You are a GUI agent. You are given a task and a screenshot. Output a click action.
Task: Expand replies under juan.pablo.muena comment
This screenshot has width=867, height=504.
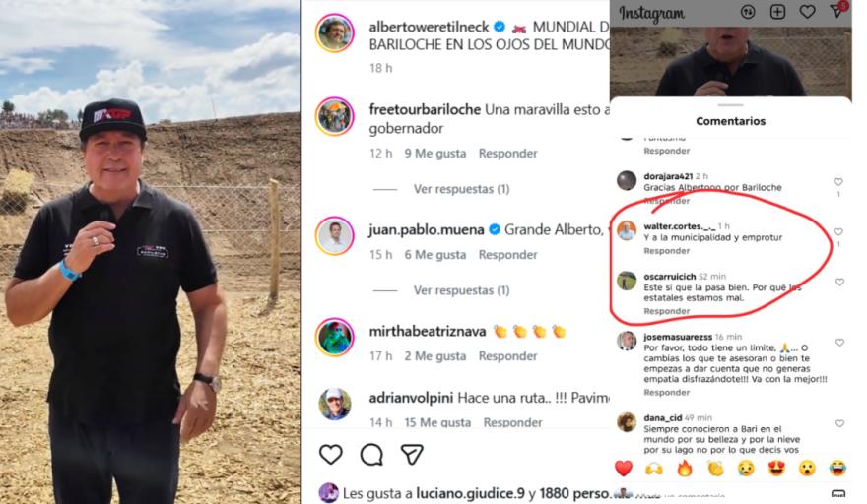pos(462,290)
